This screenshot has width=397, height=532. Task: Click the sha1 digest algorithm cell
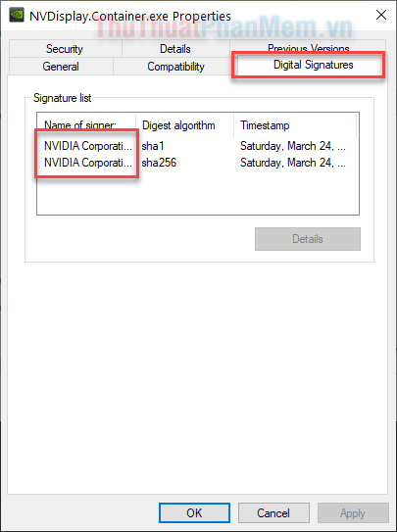pos(153,146)
